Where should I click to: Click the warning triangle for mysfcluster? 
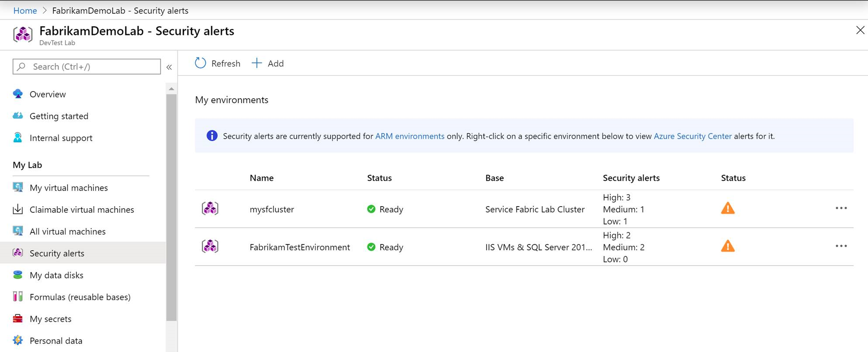point(728,208)
